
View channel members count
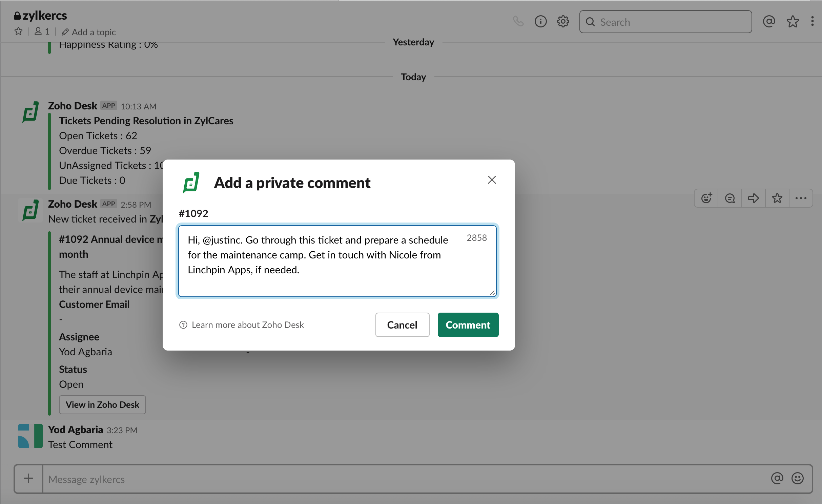pyautogui.click(x=42, y=32)
